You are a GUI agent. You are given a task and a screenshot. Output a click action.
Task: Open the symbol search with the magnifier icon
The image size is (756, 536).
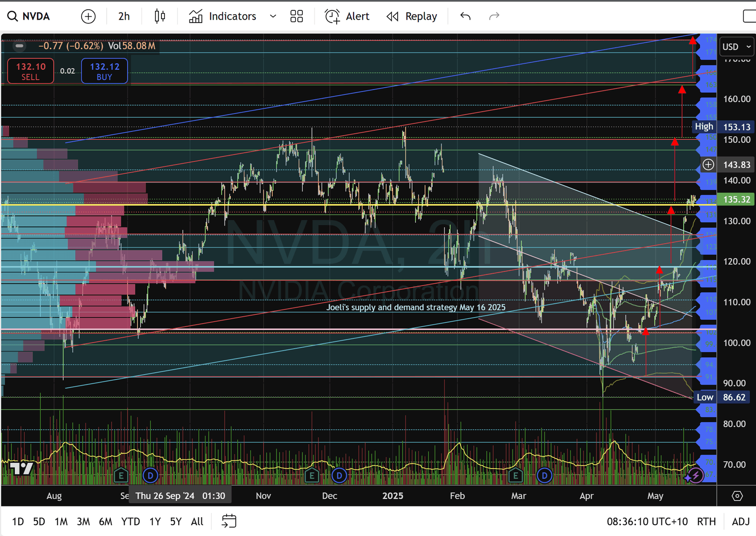(x=12, y=16)
